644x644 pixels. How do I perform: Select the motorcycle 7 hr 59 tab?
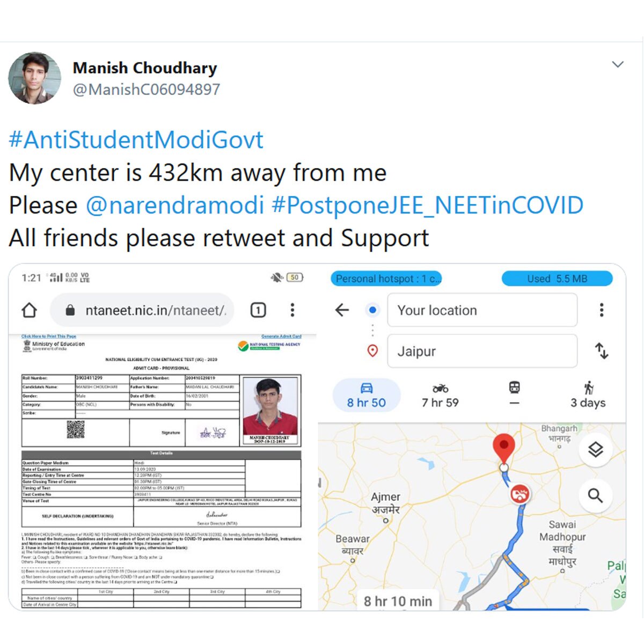[x=440, y=396]
